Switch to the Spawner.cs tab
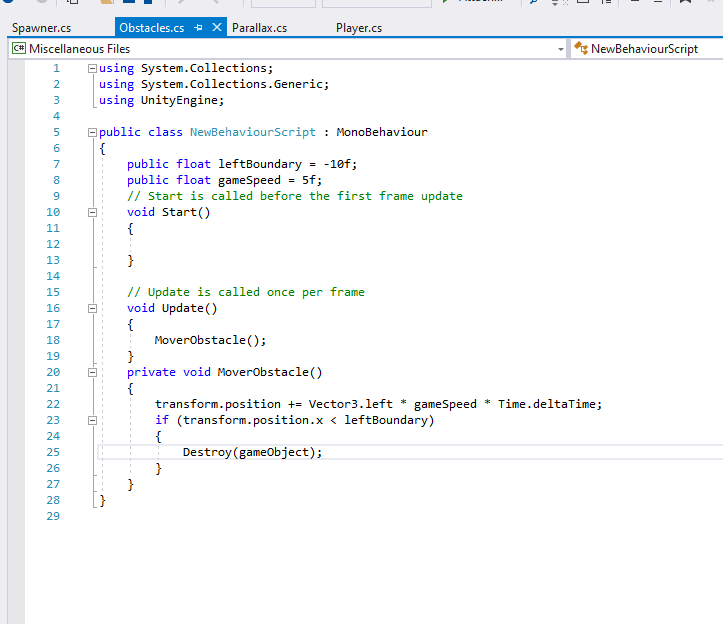 pyautogui.click(x=41, y=28)
